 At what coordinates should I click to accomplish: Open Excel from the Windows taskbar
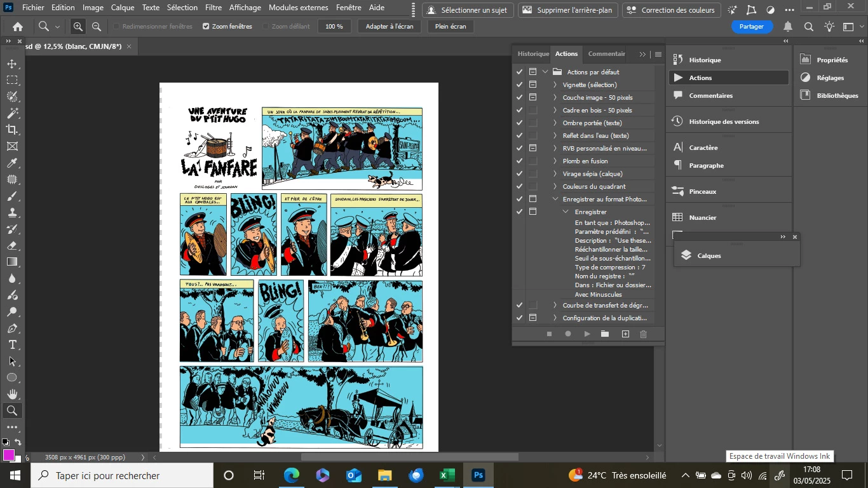pyautogui.click(x=447, y=475)
